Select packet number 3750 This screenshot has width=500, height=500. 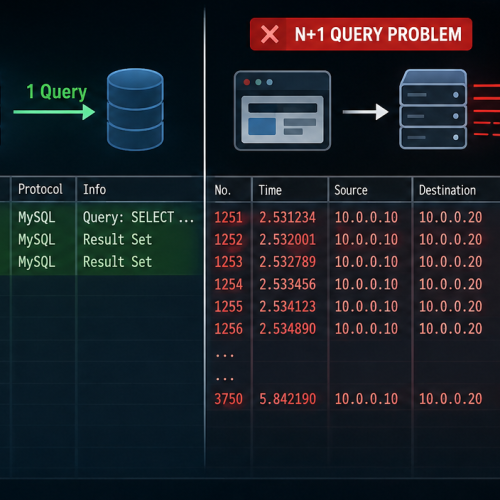pyautogui.click(x=228, y=399)
